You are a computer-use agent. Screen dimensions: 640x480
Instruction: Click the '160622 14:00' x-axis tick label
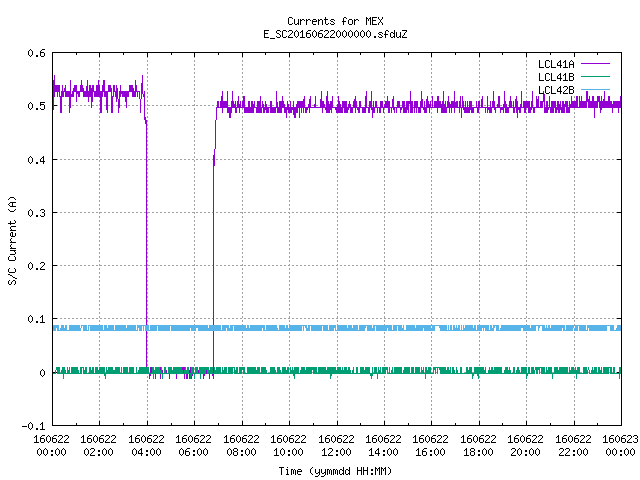pyautogui.click(x=383, y=446)
